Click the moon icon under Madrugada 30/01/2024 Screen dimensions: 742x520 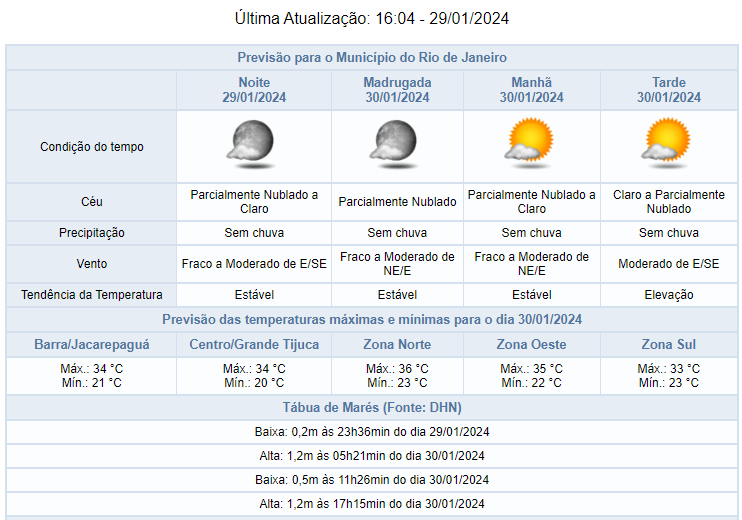click(394, 144)
